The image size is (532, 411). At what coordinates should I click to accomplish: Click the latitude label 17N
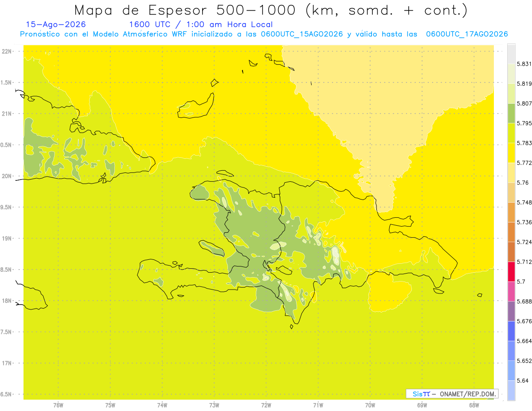tap(7, 364)
